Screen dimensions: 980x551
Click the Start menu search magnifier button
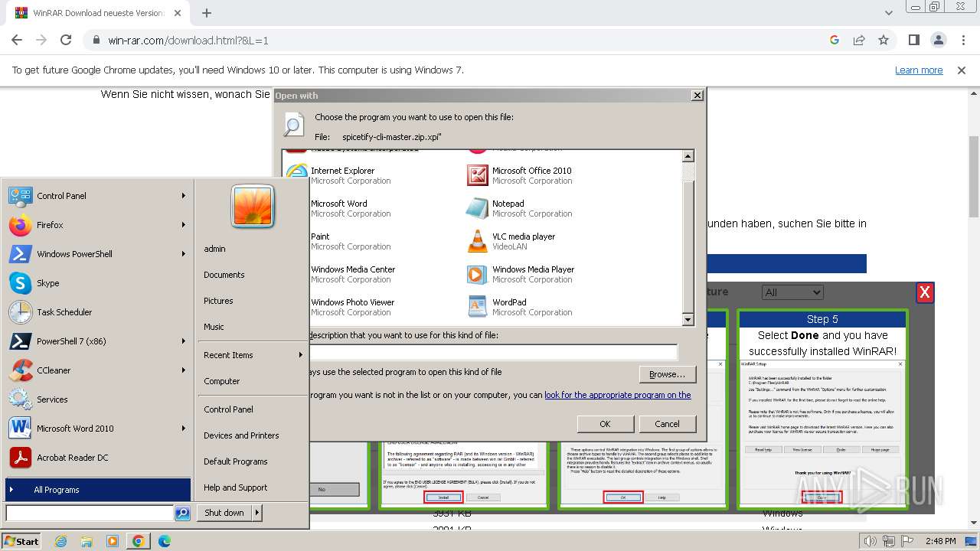pos(182,514)
